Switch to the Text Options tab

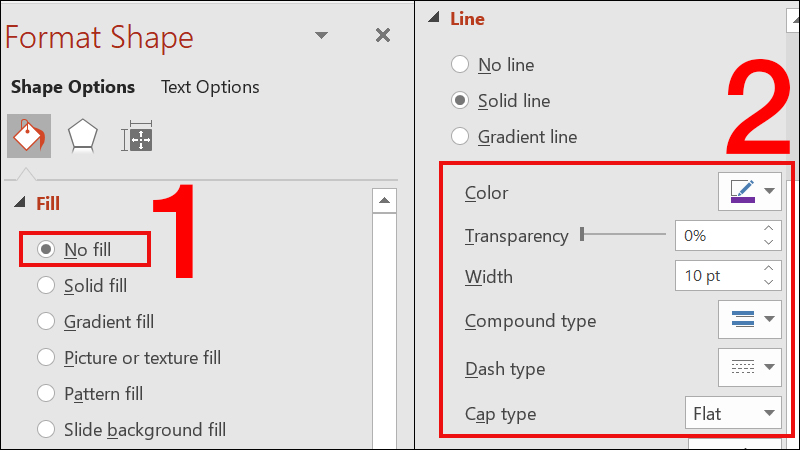210,87
